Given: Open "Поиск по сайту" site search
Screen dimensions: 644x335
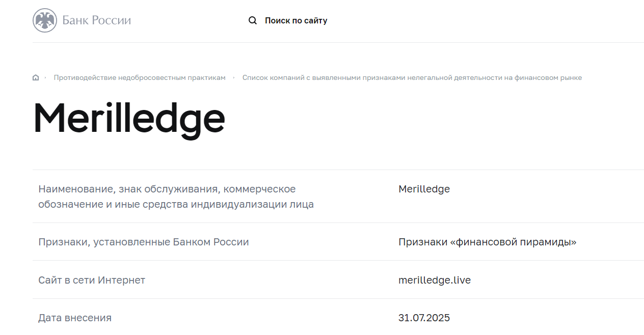Looking at the screenshot, I should tap(296, 21).
